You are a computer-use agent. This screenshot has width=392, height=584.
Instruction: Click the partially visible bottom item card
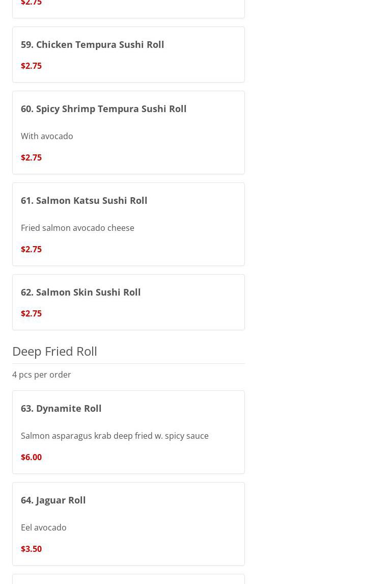[x=128, y=579]
